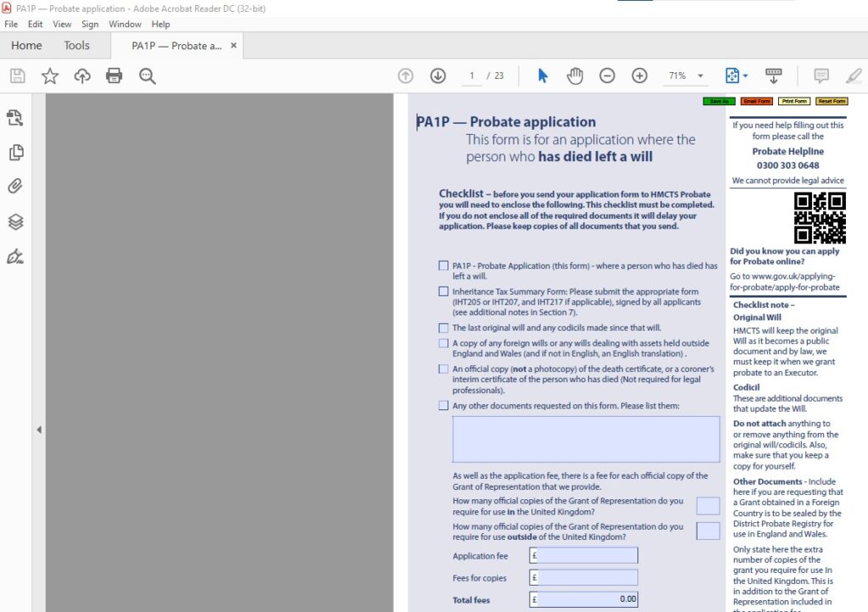Click the other documents list text box
The height and width of the screenshot is (612, 868).
click(x=587, y=439)
